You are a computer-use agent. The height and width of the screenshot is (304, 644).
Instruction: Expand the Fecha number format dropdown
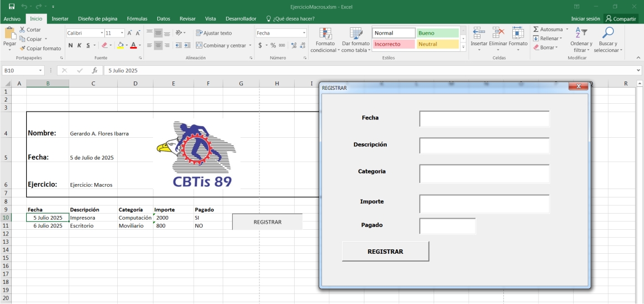(x=304, y=33)
